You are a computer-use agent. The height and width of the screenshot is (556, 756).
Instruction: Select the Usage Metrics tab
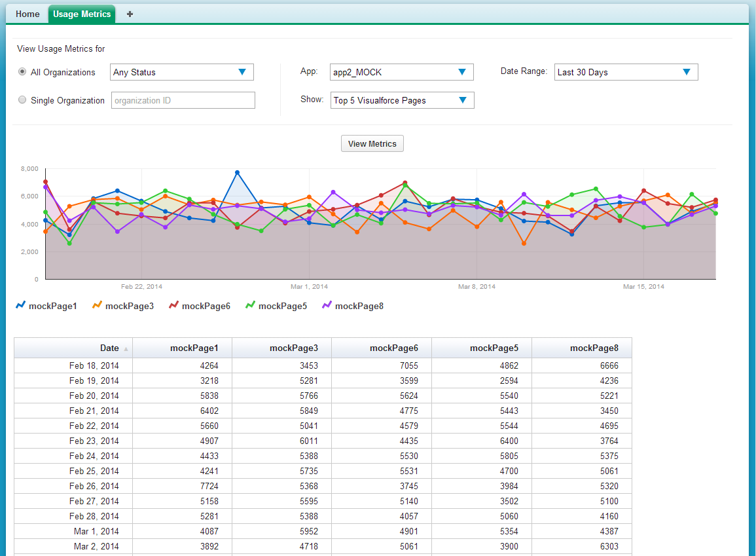click(x=82, y=14)
